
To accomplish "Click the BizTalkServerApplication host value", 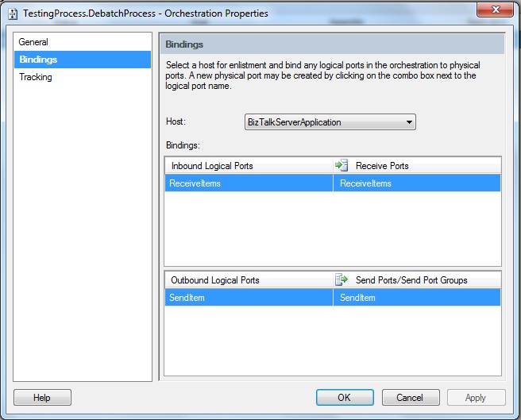I will click(295, 122).
